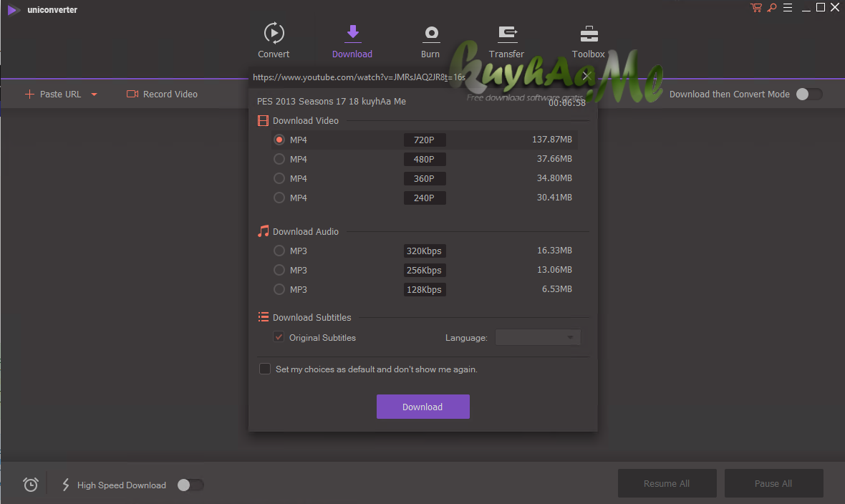Click the video title PES 2013 Seasons
The height and width of the screenshot is (504, 845).
coord(332,102)
